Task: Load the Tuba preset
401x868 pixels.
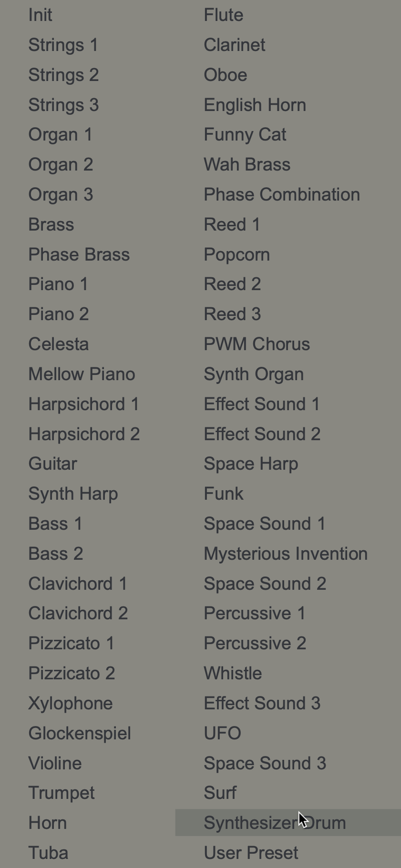Action: pos(48,853)
